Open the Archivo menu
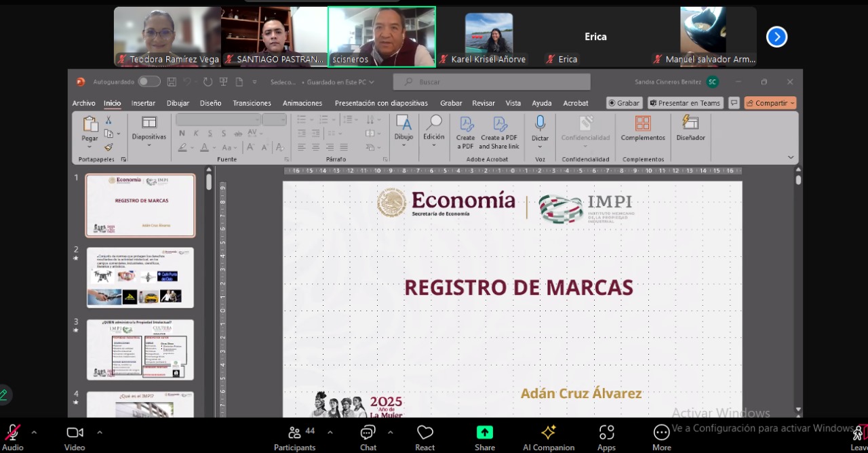 pos(84,103)
